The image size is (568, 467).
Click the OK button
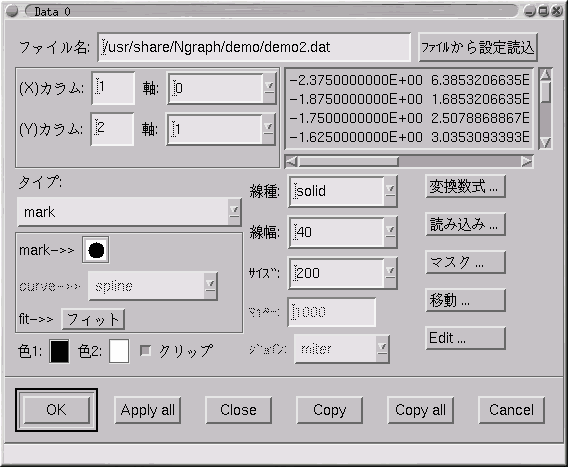point(56,410)
